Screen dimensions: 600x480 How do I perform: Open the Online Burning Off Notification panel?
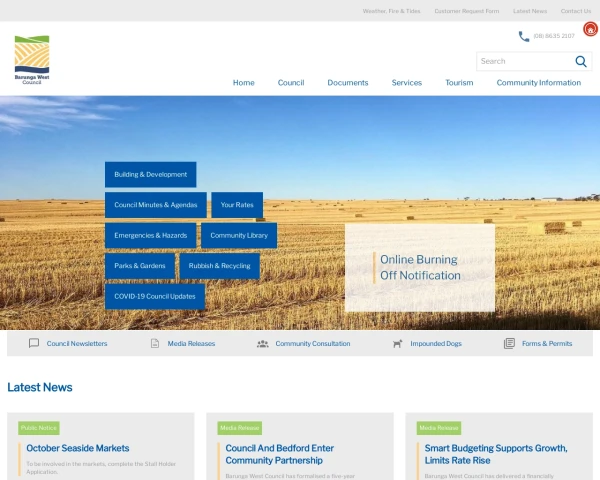[420, 268]
